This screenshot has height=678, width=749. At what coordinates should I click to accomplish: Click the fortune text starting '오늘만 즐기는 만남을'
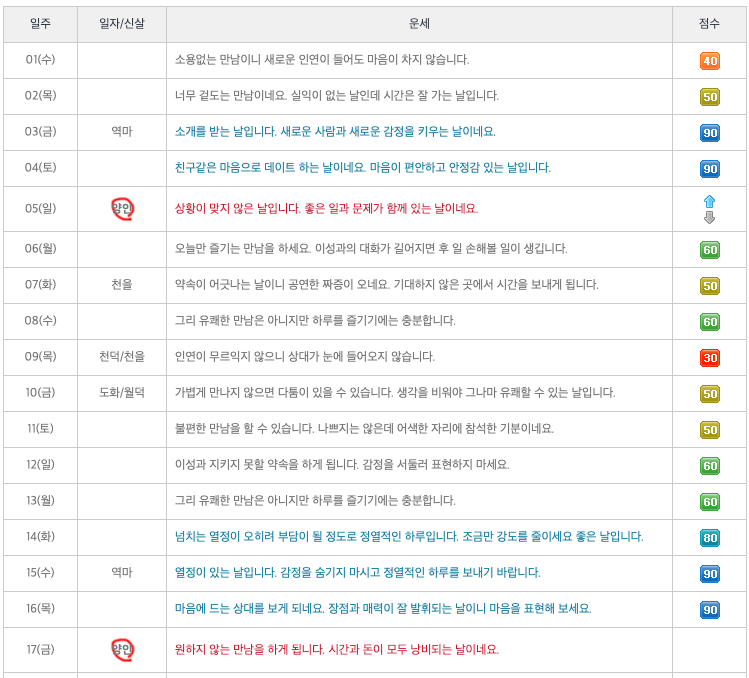point(371,248)
